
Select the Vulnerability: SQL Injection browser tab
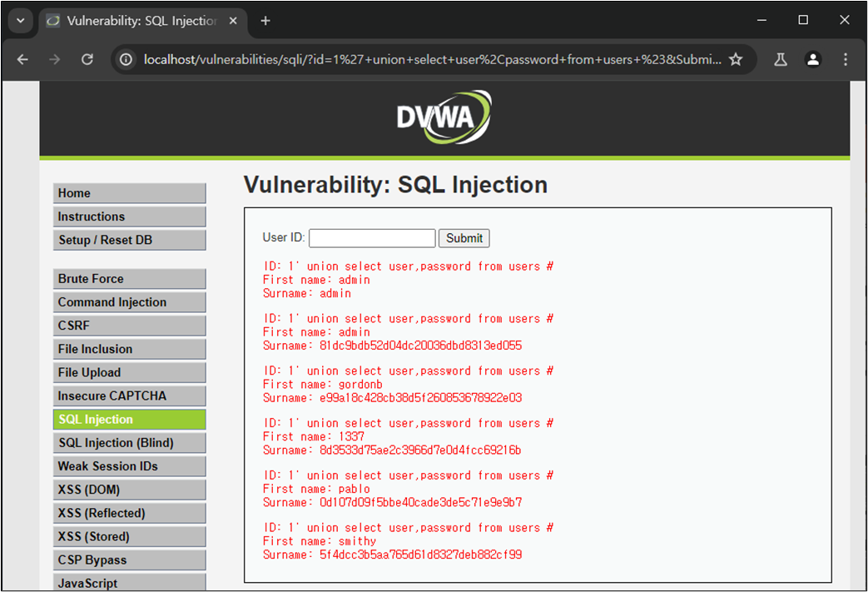click(142, 21)
